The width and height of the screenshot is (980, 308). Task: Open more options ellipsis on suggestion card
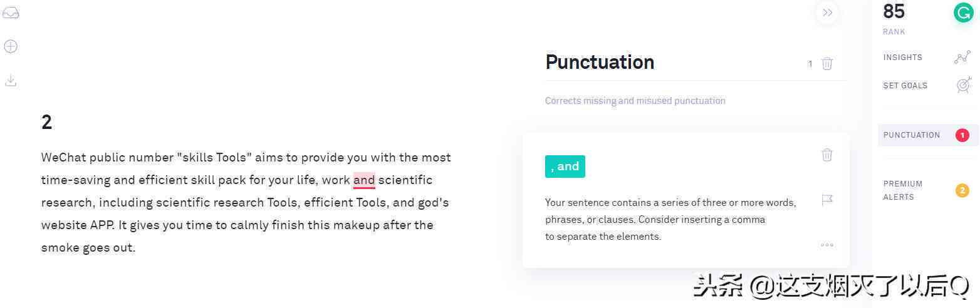click(x=827, y=245)
